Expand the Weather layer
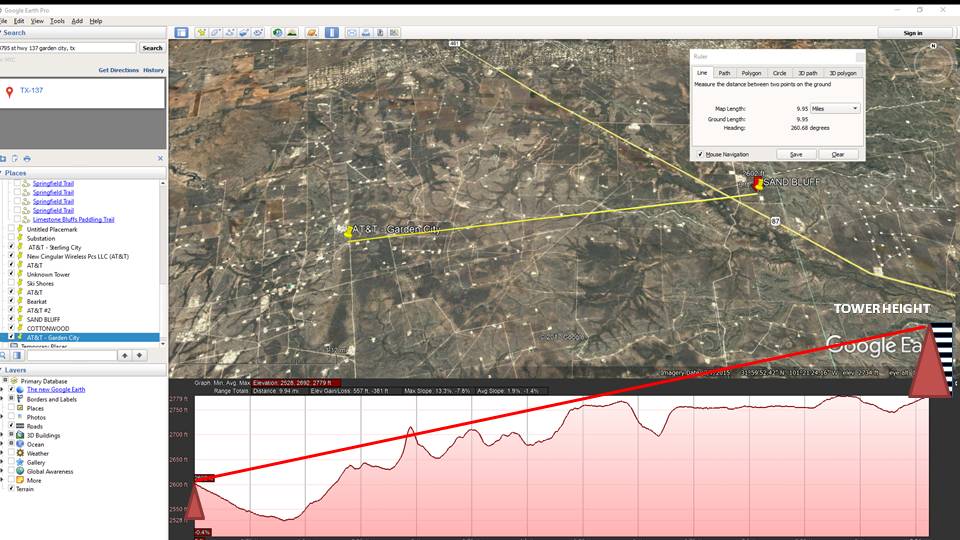The height and width of the screenshot is (540, 960). (3, 454)
